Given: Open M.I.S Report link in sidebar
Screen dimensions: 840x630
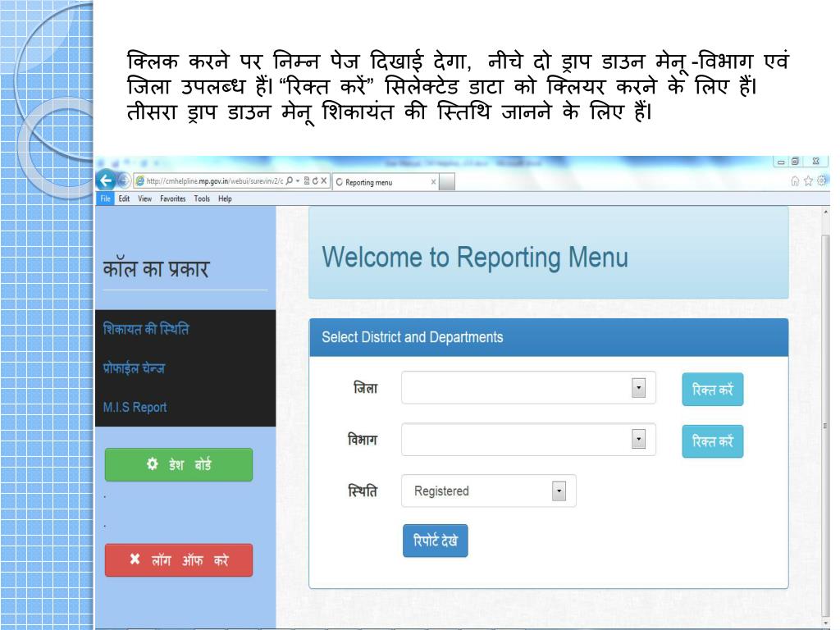Looking at the screenshot, I should click(135, 407).
